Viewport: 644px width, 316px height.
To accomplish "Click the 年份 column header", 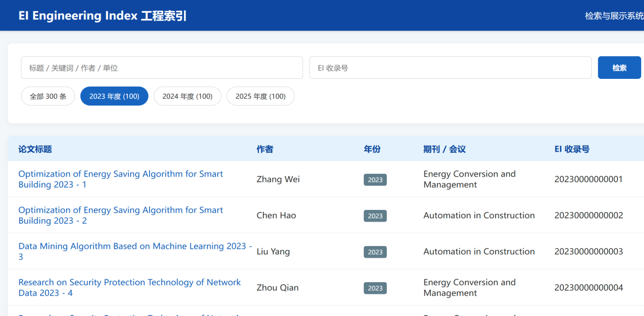I will coord(372,149).
